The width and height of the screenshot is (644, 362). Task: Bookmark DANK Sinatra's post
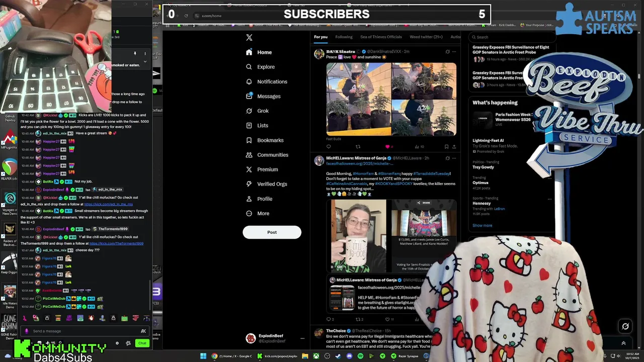tap(446, 147)
